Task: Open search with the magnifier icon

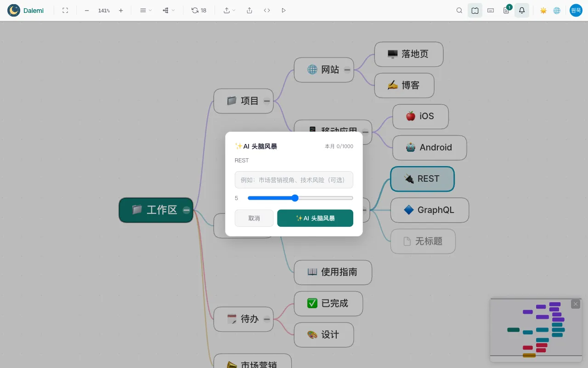Action: point(459,10)
